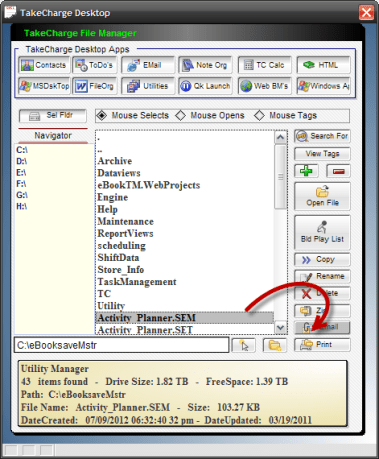The image size is (379, 459).
Task: Select drive H:\ in Navigator
Action: pos(22,207)
